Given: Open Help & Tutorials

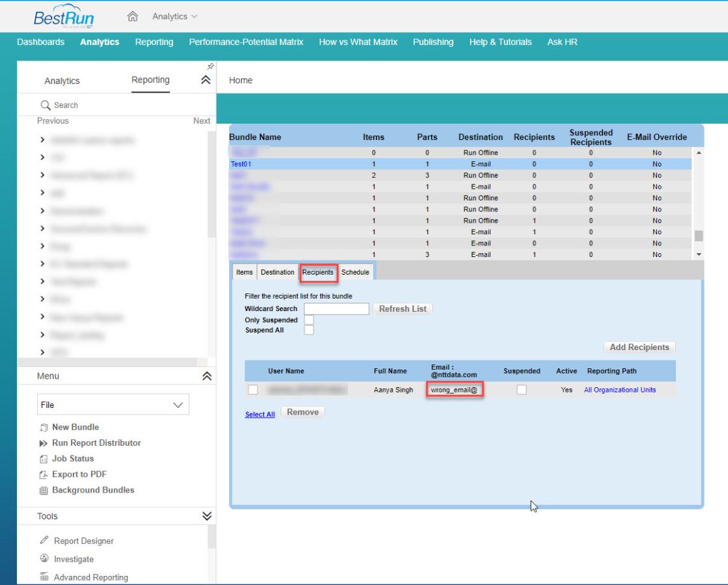Looking at the screenshot, I should click(x=501, y=42).
